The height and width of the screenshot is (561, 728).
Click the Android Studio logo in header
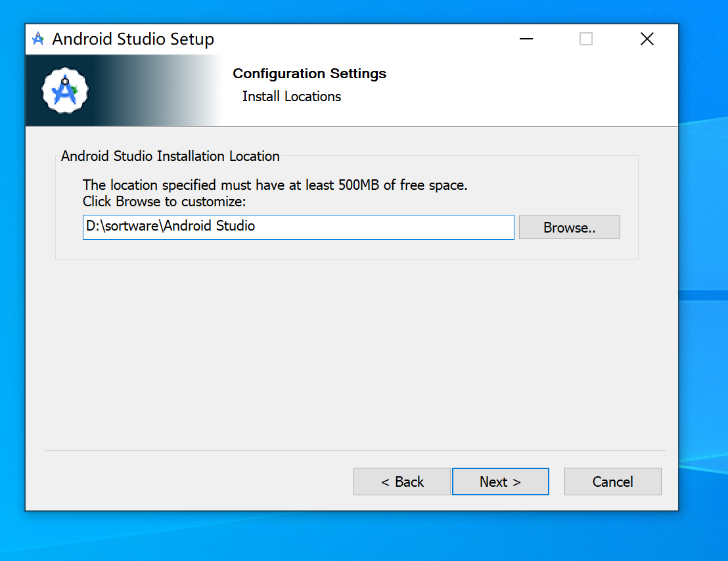(x=65, y=91)
